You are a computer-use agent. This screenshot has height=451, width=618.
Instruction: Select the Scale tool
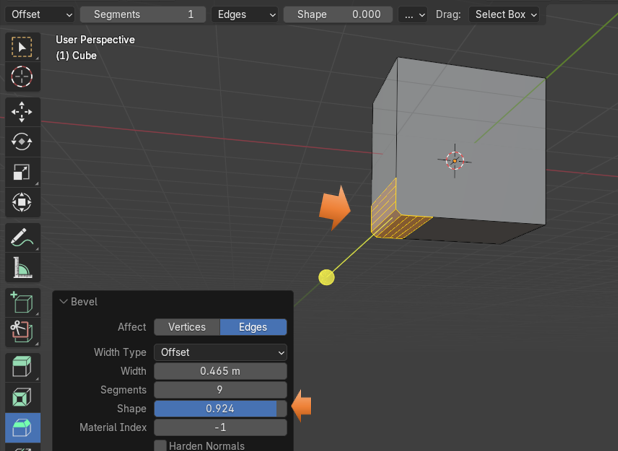[22, 172]
